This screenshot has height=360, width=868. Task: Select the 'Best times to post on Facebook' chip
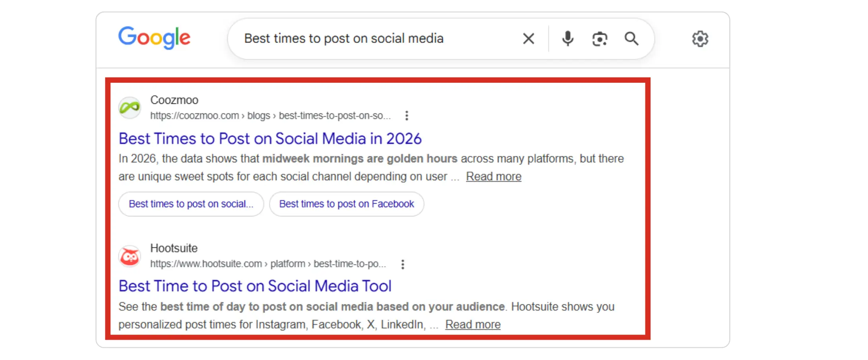(x=347, y=204)
